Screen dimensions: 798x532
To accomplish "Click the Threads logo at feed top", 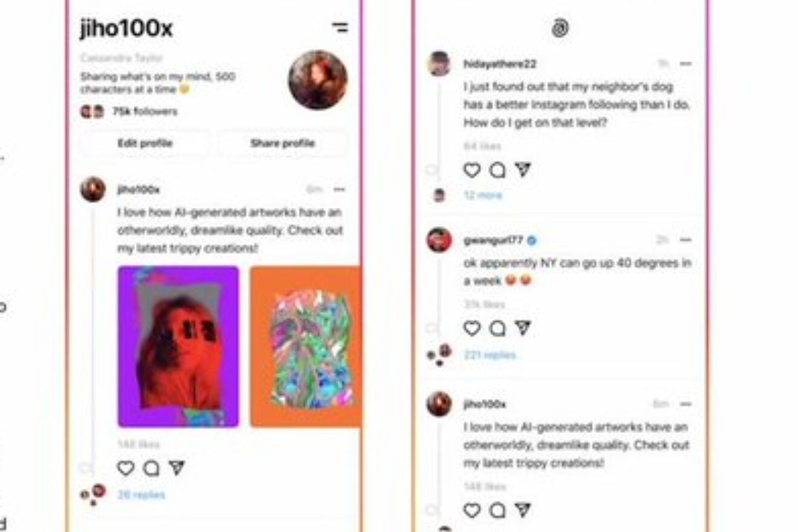I will click(560, 28).
